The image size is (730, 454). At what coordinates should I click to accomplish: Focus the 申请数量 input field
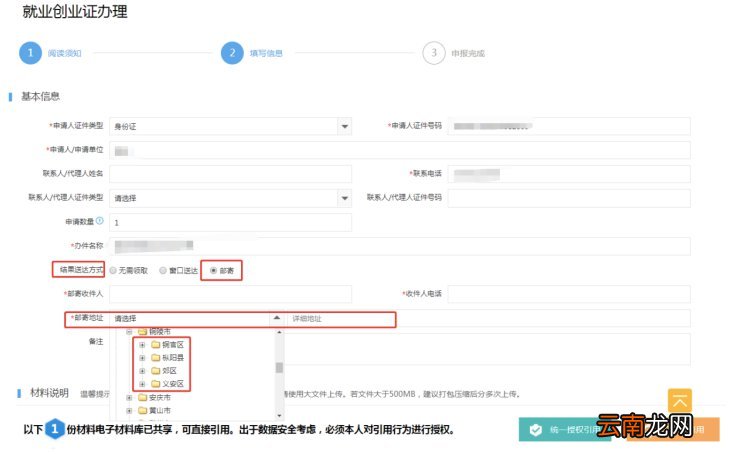(230, 223)
